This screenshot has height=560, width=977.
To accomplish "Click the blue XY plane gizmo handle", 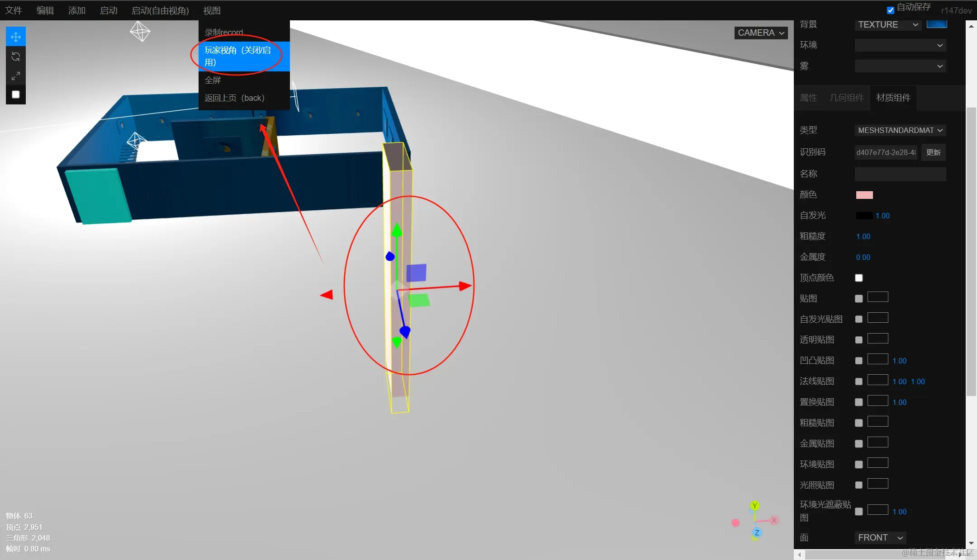I will point(416,273).
